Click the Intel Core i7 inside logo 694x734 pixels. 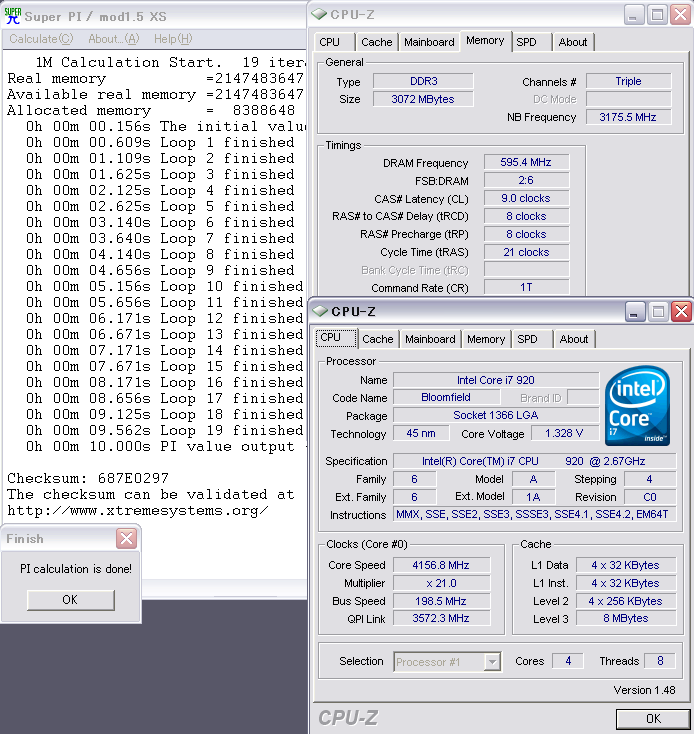click(x=637, y=405)
